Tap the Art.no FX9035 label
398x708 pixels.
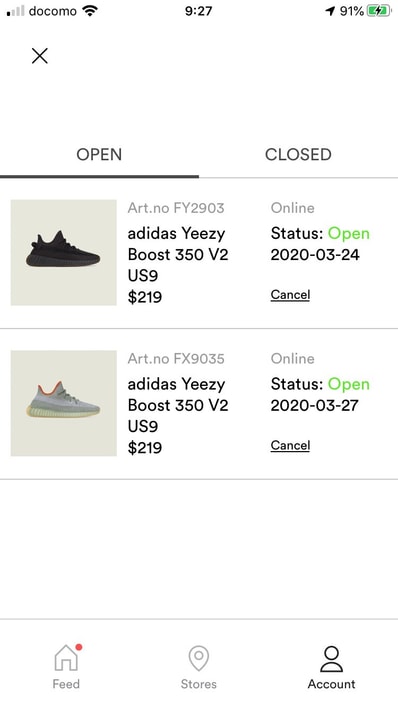coord(176,359)
